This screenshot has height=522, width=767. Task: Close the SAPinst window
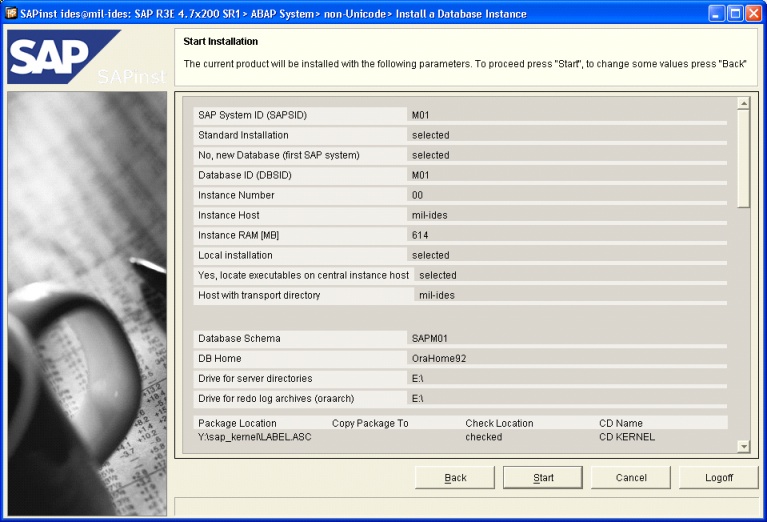click(x=753, y=14)
